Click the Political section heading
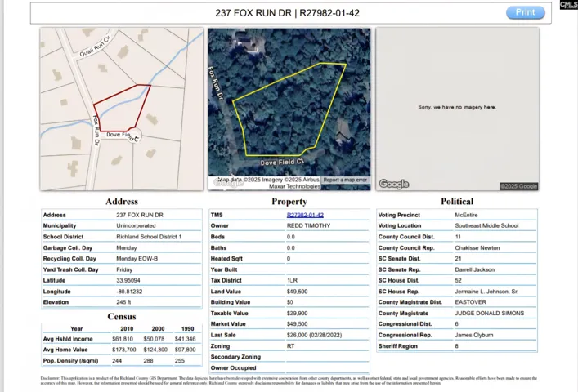The height and width of the screenshot is (392, 578). tap(457, 202)
